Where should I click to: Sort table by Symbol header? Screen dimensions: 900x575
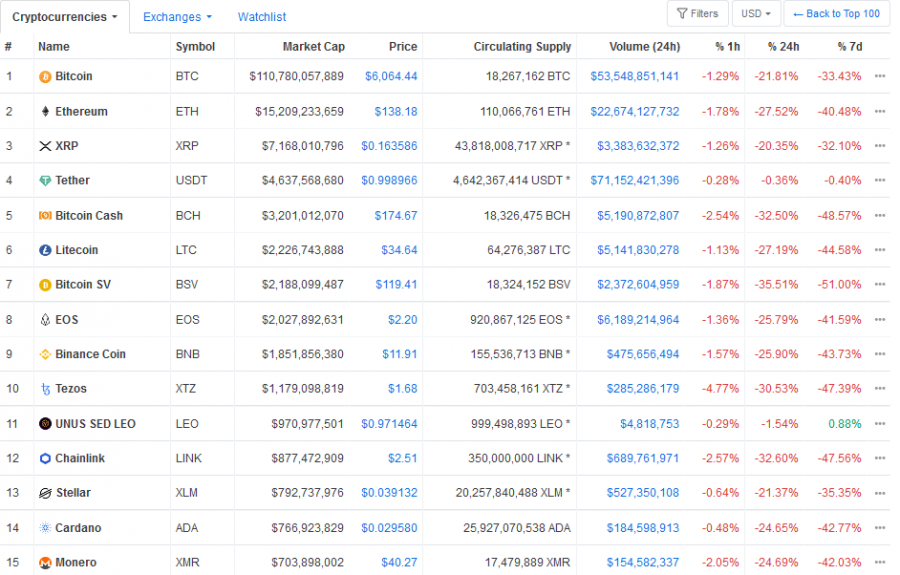click(x=195, y=47)
